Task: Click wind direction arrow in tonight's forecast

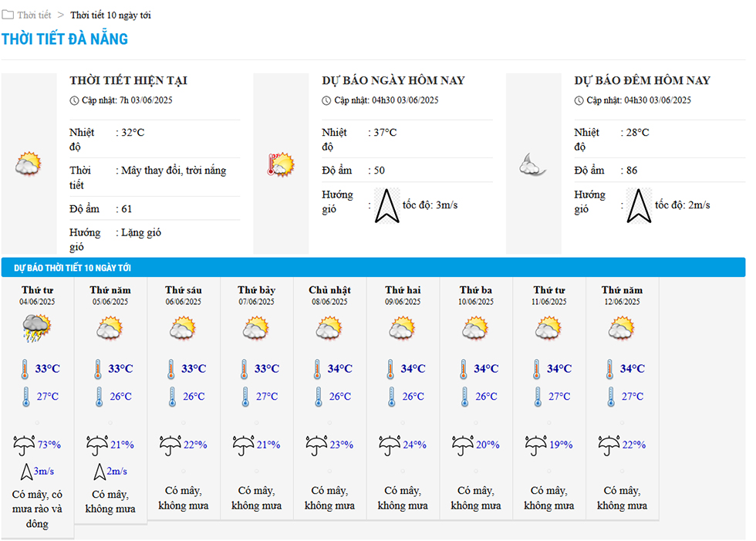Action: [640, 206]
